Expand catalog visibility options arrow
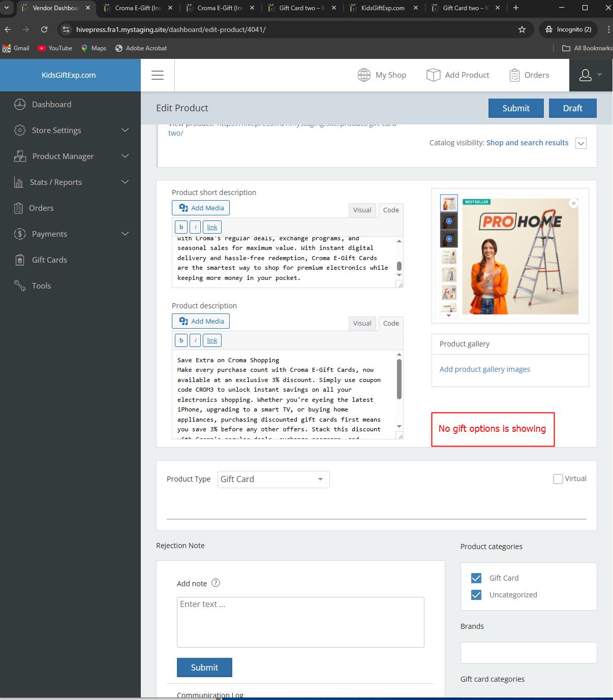This screenshot has height=700, width=613. click(x=581, y=143)
